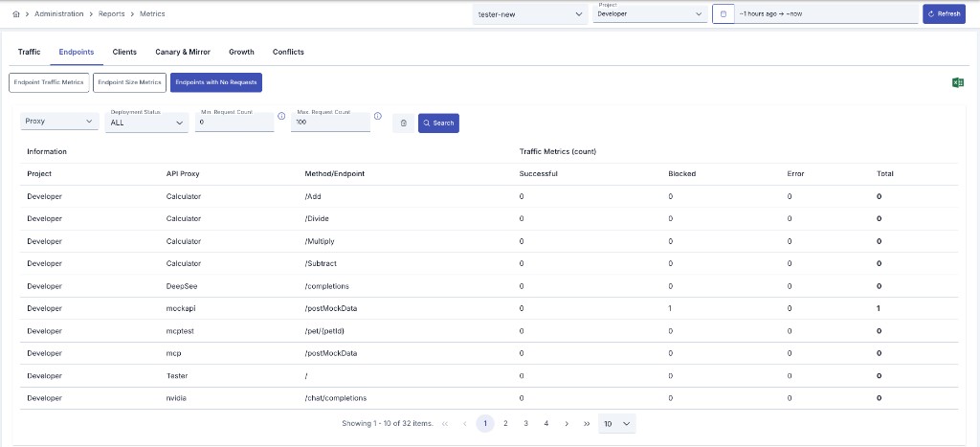Focus the Min. Request Count field
980x447 pixels.
coord(234,122)
